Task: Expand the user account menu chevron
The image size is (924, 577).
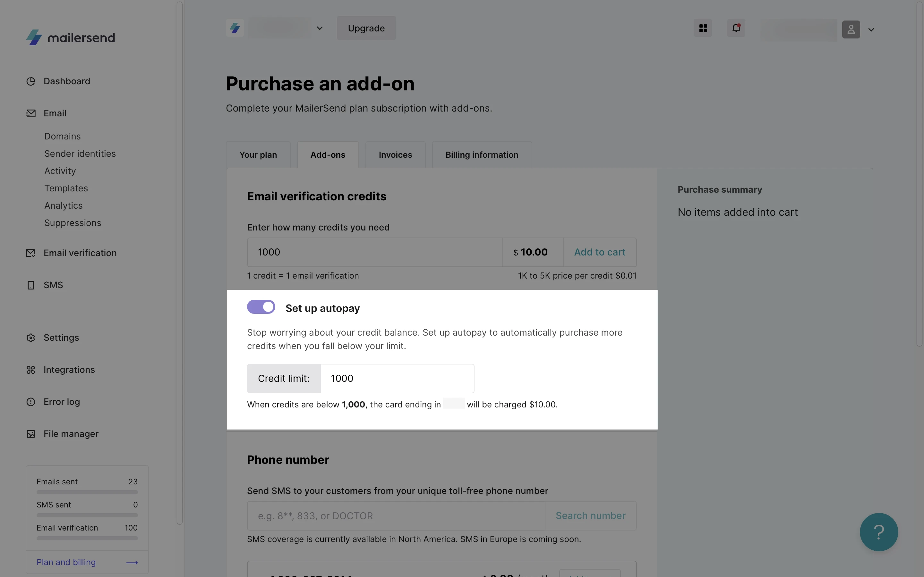Action: pos(871,30)
